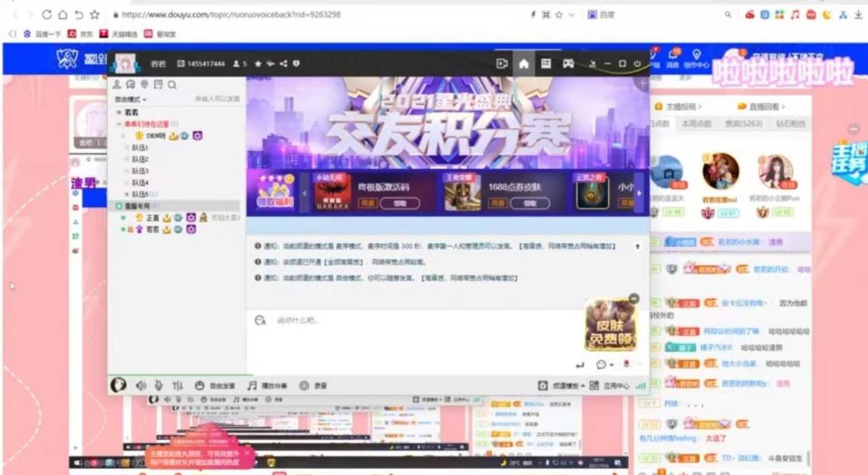868x475 pixels.
Task: Open the home icon in YY title bar
Action: pyautogui.click(x=524, y=64)
